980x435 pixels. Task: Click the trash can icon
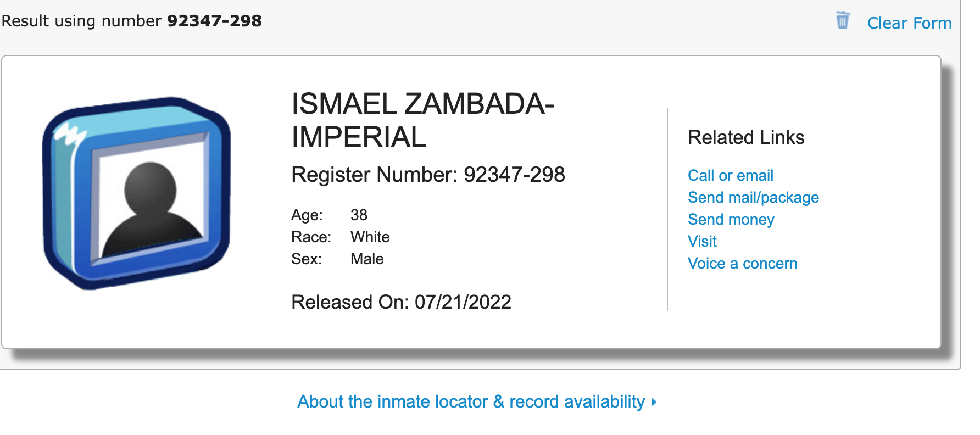point(842,20)
